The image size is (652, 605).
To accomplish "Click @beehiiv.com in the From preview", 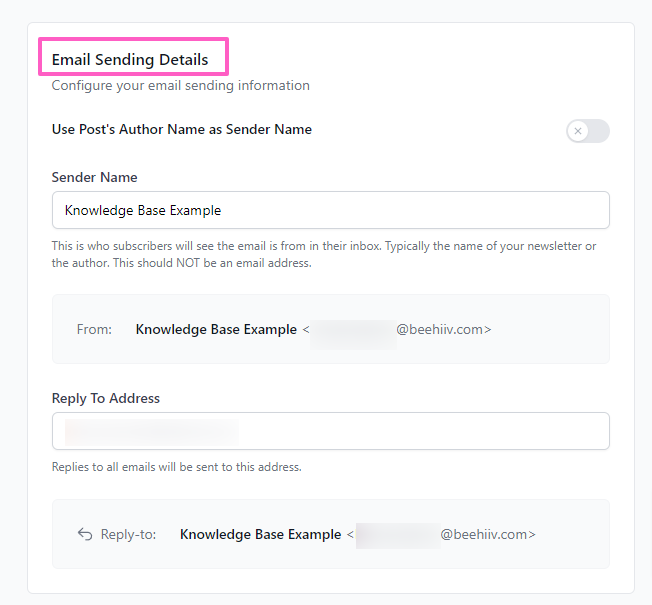I will 442,329.
